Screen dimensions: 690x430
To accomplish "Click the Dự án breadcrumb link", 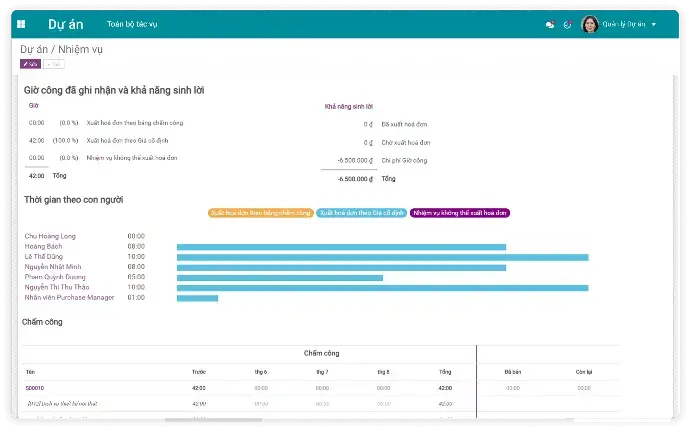I will [x=34, y=49].
